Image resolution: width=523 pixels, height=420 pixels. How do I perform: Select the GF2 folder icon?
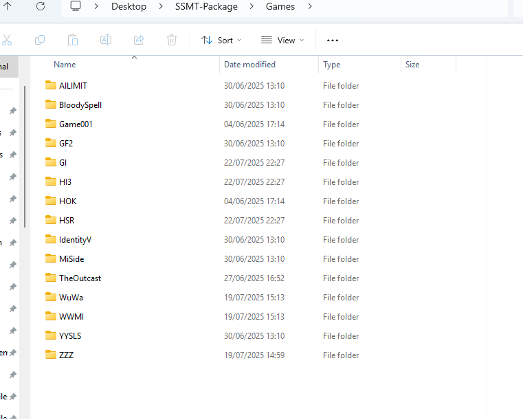click(51, 143)
